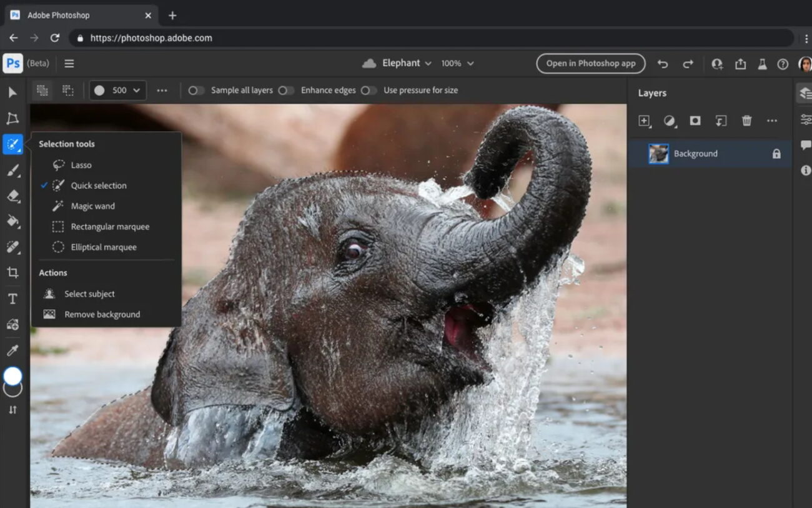The height and width of the screenshot is (508, 812).
Task: Invite collaborators icon in header
Action: 717,64
